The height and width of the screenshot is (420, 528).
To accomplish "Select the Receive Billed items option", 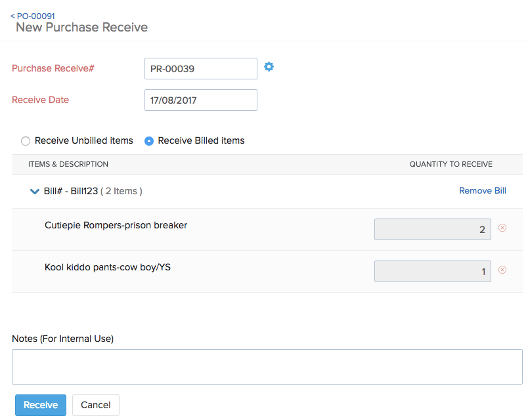I will (x=149, y=140).
